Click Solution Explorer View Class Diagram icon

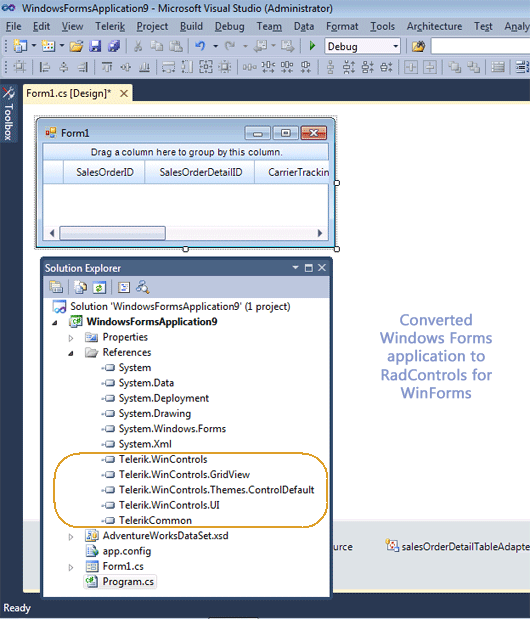point(142,287)
